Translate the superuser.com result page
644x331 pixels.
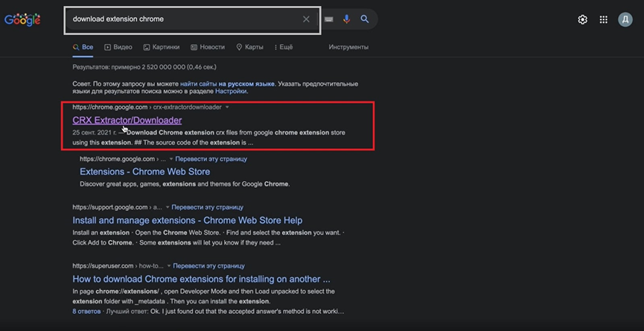[208, 266]
